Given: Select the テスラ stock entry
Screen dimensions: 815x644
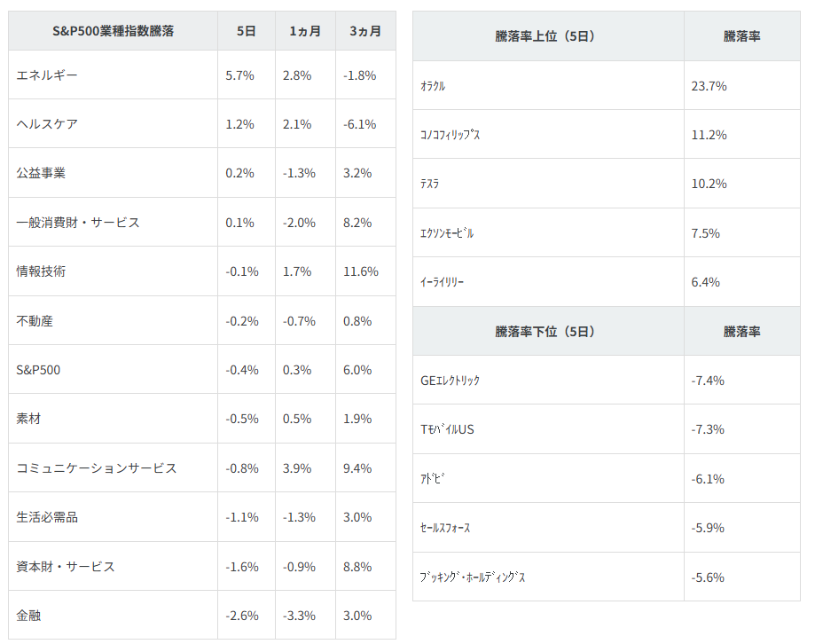Looking at the screenshot, I should (429, 184).
